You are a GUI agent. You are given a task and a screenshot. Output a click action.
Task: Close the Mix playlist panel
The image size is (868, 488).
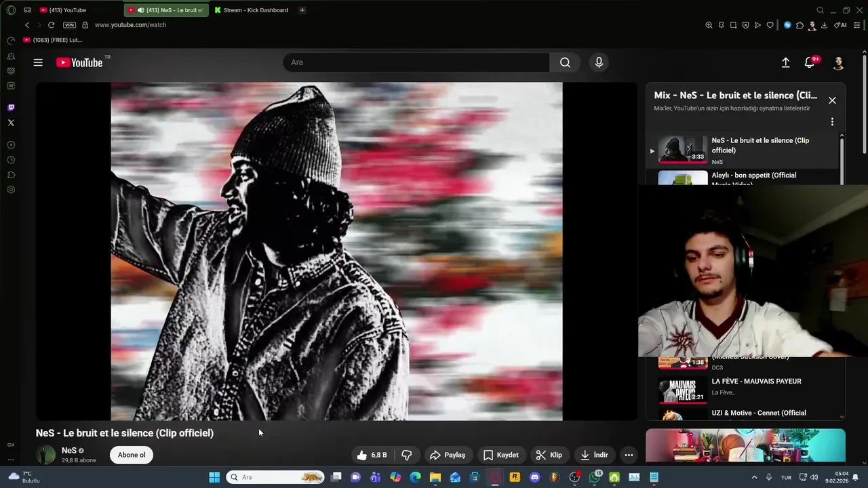[832, 100]
